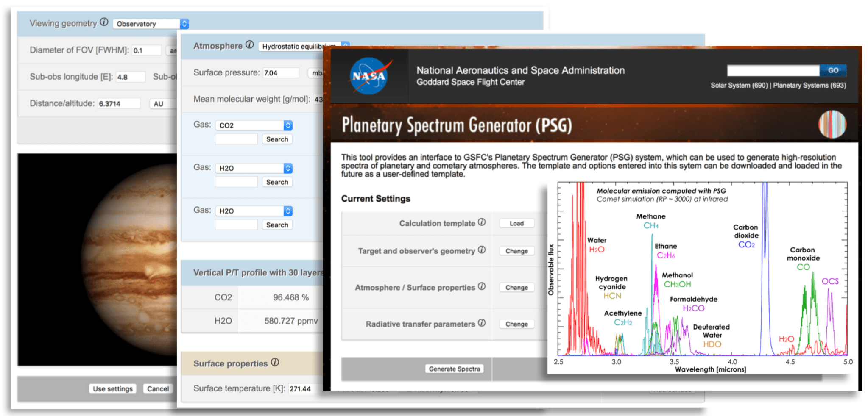Click the NASA header search field
Viewport: 868px width, 416px height.
click(x=773, y=70)
